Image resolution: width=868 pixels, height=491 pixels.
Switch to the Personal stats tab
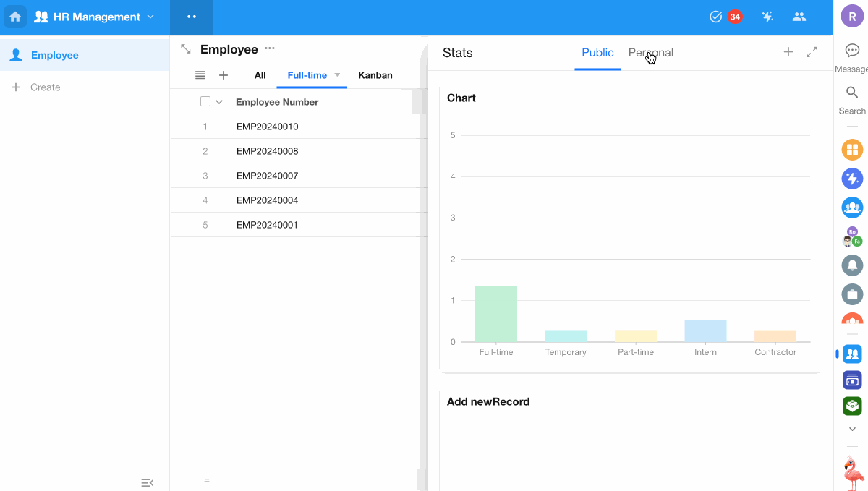[650, 53]
